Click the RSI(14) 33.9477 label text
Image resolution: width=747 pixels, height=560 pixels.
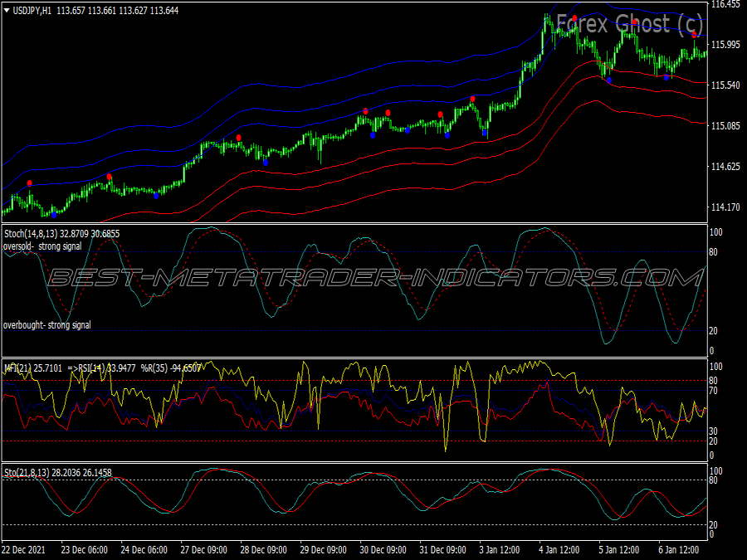coord(107,368)
